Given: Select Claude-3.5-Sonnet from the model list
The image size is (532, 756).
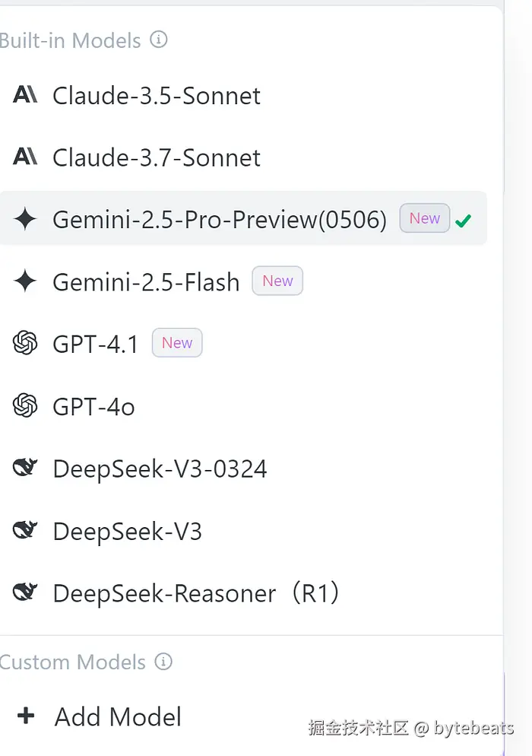Looking at the screenshot, I should coord(156,96).
